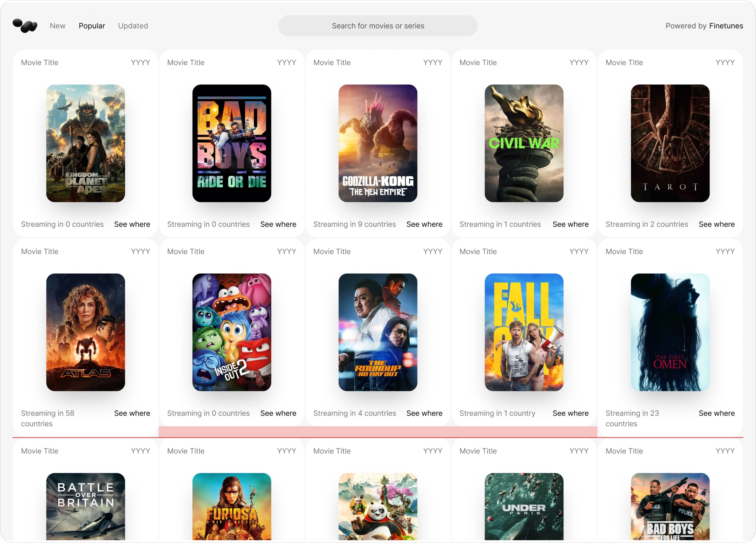Screen dimensions: 756x543
Task: Open the Atlas movie poster
Action: point(86,332)
